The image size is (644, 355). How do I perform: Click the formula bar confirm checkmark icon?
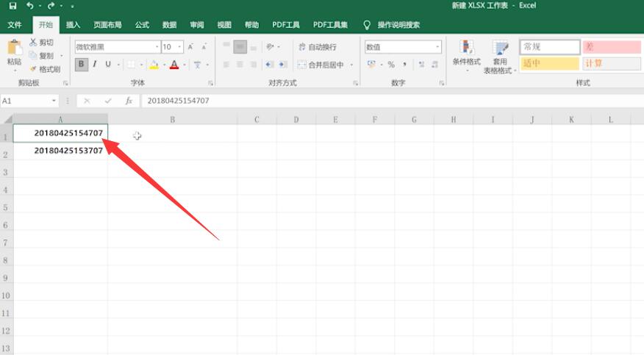pos(108,101)
